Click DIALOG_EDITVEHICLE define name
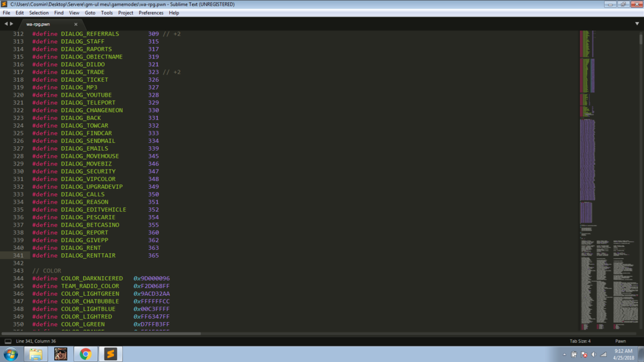Screen dimensions: 644x362 point(93,209)
